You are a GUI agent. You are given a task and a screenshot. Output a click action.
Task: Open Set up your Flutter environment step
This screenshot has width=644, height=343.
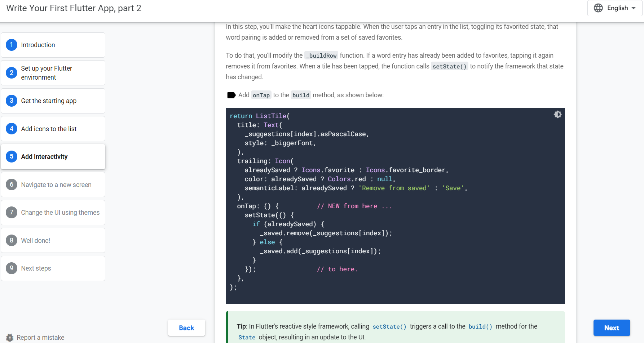pyautogui.click(x=53, y=73)
